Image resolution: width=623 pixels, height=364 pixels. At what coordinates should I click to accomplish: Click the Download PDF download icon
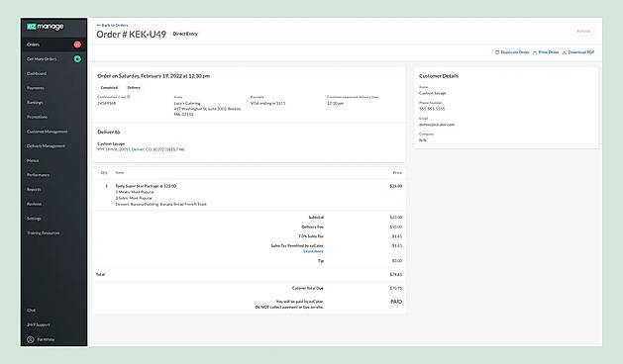pyautogui.click(x=565, y=52)
